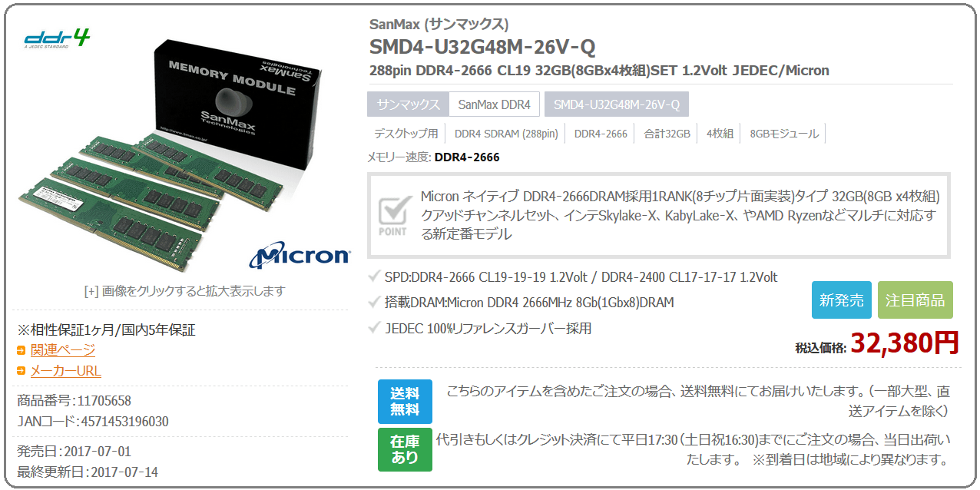Viewport: 980px width, 490px height.
Task: Click the arrow icon beside メーカーURL
Action: tap(22, 371)
